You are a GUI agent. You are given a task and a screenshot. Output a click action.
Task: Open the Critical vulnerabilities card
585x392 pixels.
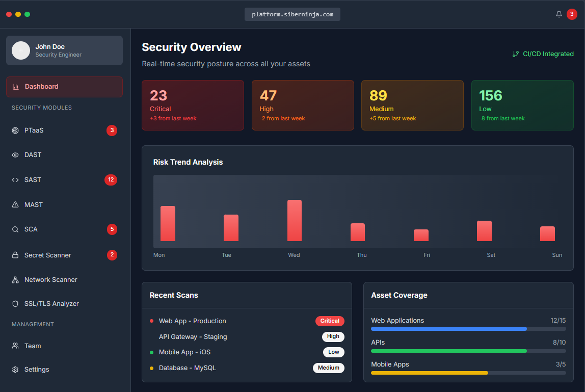click(193, 105)
